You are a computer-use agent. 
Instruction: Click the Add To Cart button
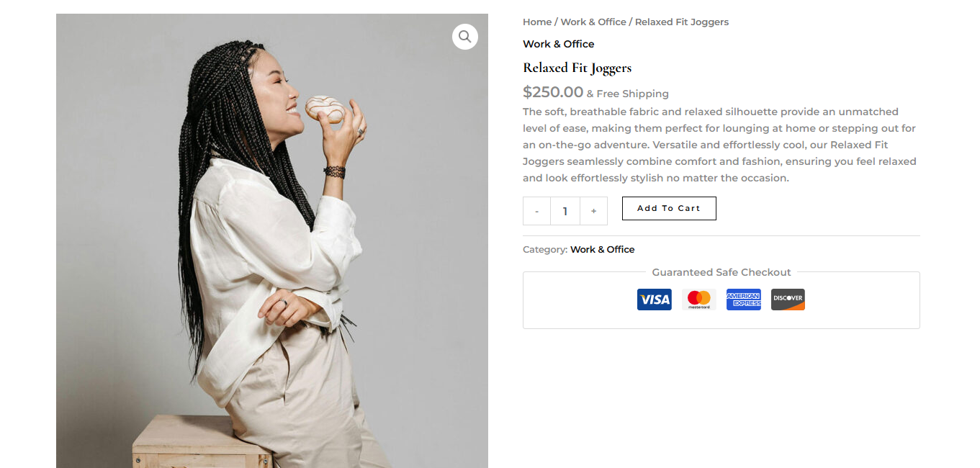[x=668, y=208]
